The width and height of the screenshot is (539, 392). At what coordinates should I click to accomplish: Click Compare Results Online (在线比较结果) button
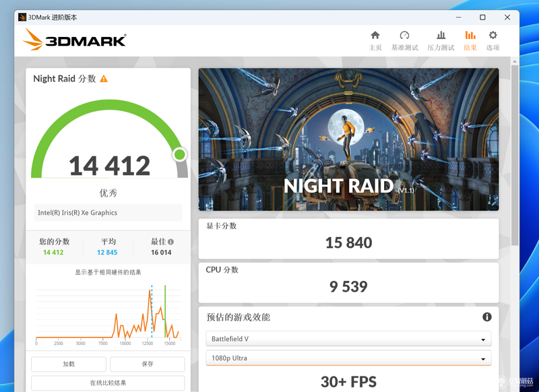pos(108,383)
